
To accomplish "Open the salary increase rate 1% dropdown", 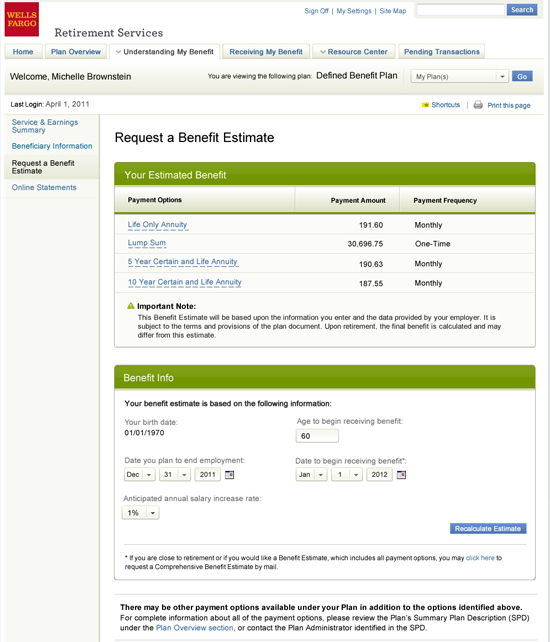I will [x=140, y=513].
